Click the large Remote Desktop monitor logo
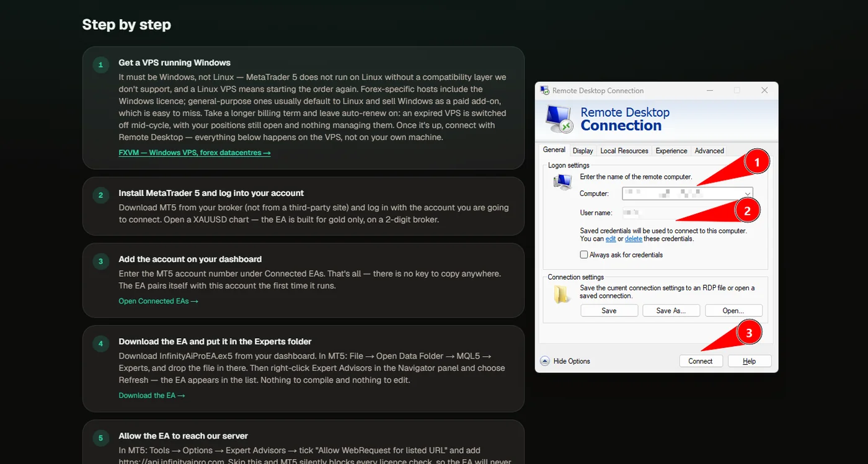 coord(560,119)
